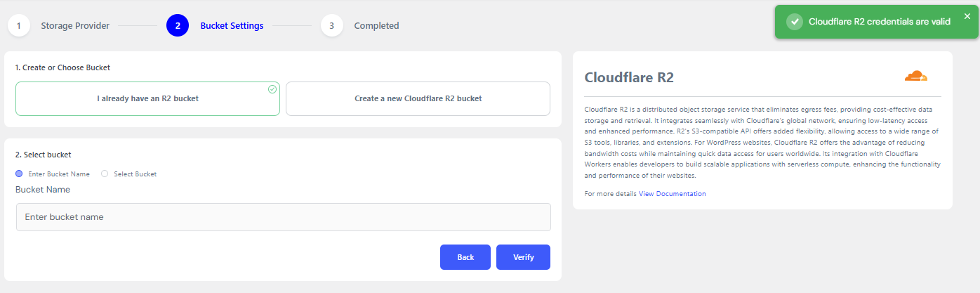The image size is (980, 293).
Task: Click the step 1 circle
Action: (x=19, y=26)
